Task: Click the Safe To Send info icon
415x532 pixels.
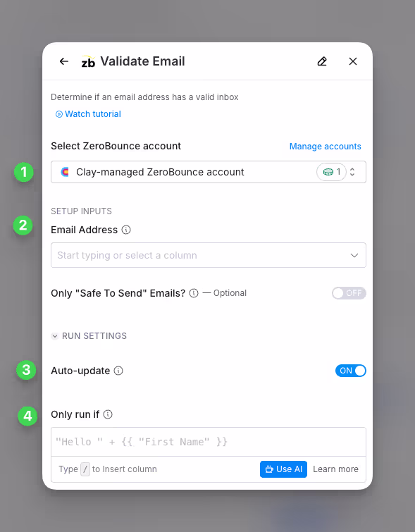Action: coord(194,293)
